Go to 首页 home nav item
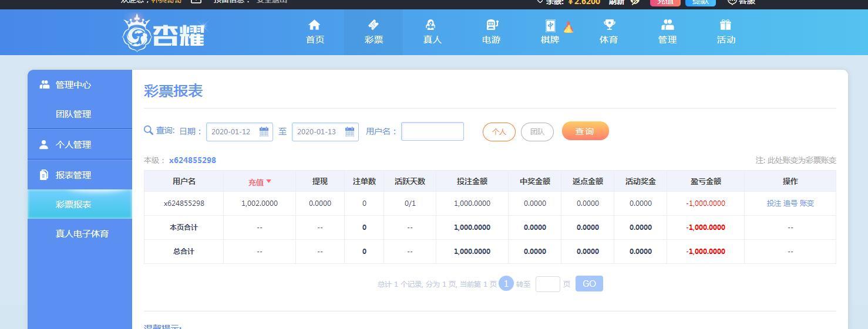Viewport: 868px width, 329px height. [315, 32]
